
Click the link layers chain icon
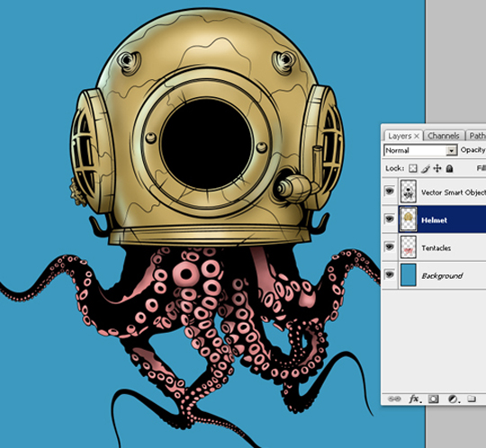[394, 399]
